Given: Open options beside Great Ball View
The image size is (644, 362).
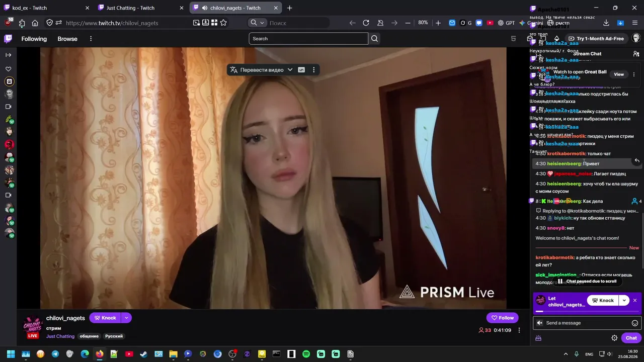Looking at the screenshot, I should coord(634,74).
